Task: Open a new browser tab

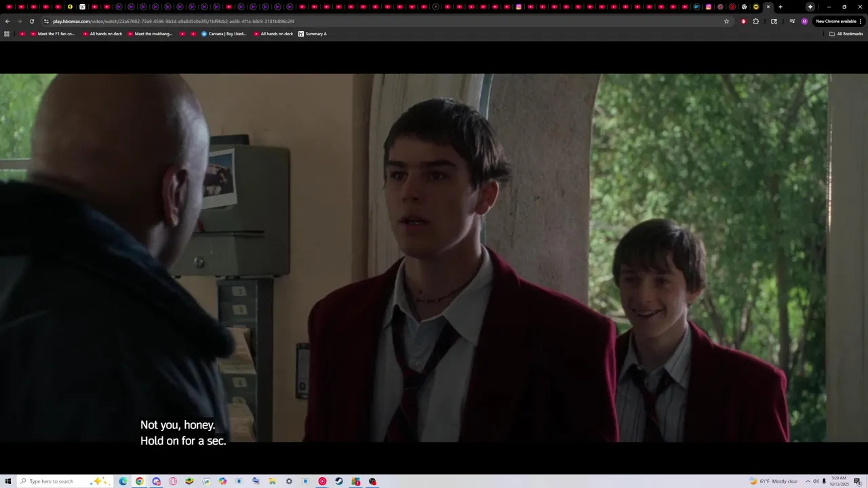Action: coord(781,7)
